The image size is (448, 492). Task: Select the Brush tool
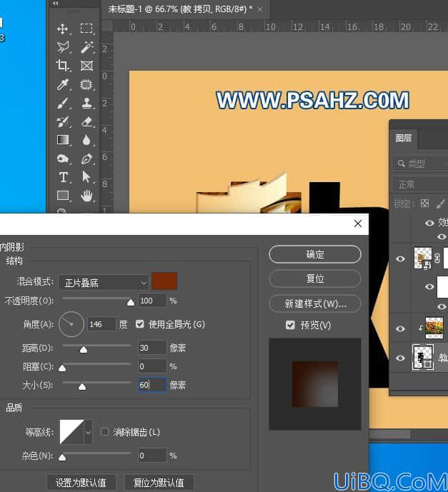[x=63, y=103]
